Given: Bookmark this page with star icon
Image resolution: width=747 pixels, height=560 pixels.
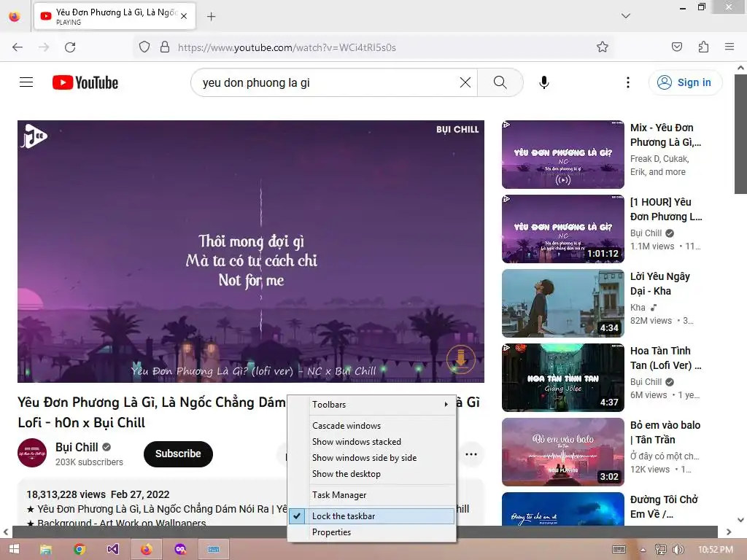Looking at the screenshot, I should point(602,47).
